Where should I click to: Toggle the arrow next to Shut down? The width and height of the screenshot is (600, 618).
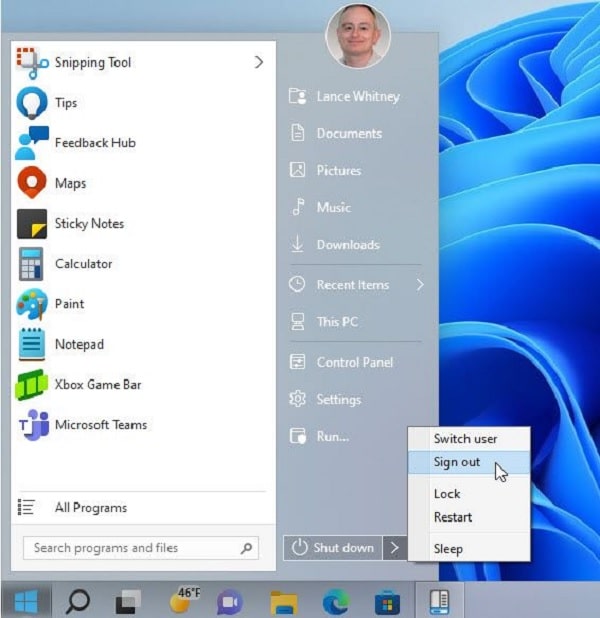coord(395,548)
